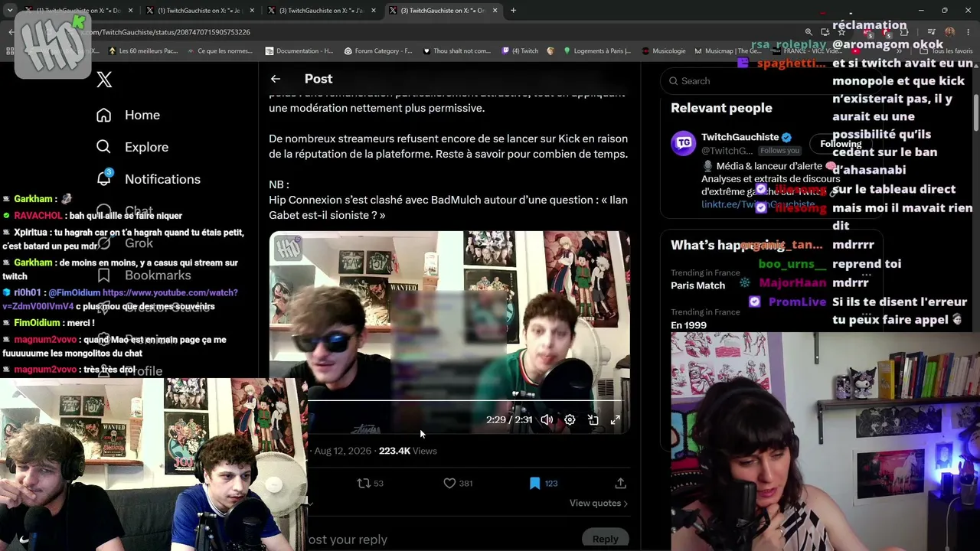Go back using the arrow beside Post
Image resolution: width=980 pixels, height=551 pixels.
(276, 79)
